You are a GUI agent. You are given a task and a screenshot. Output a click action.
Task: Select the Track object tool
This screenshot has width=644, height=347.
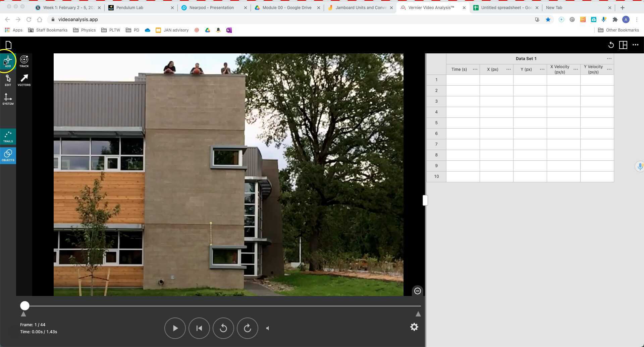point(24,61)
